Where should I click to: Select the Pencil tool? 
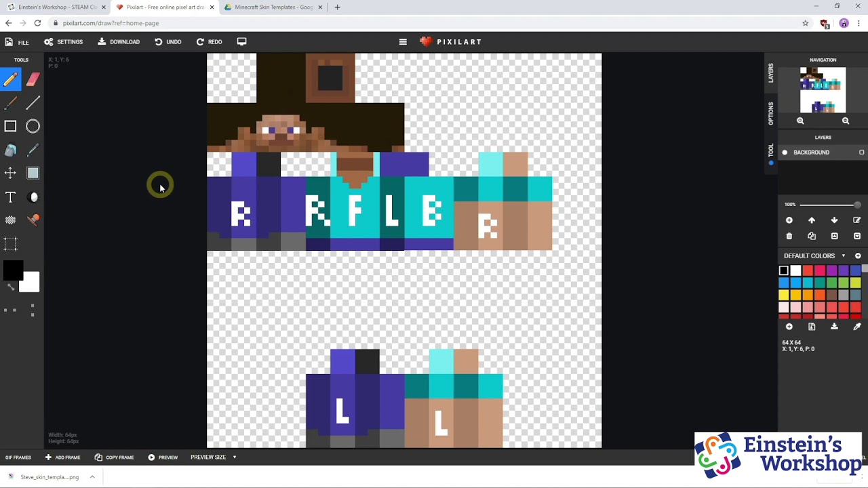pyautogui.click(x=10, y=79)
